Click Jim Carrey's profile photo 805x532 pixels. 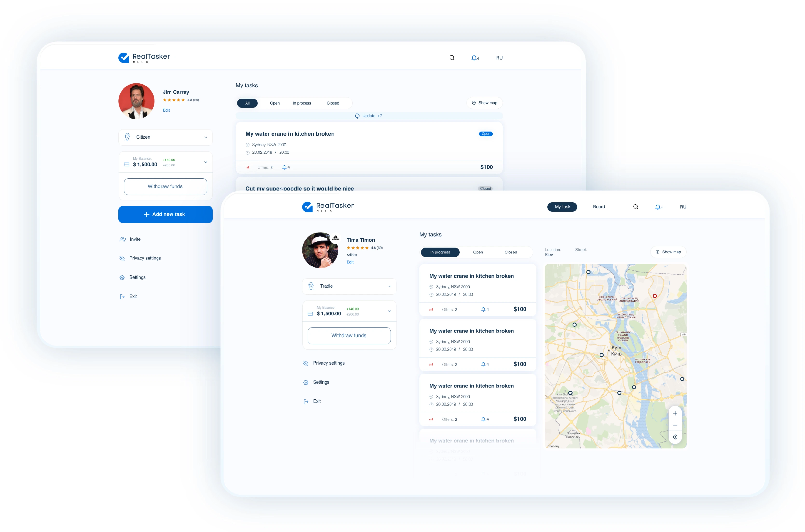[x=136, y=101]
